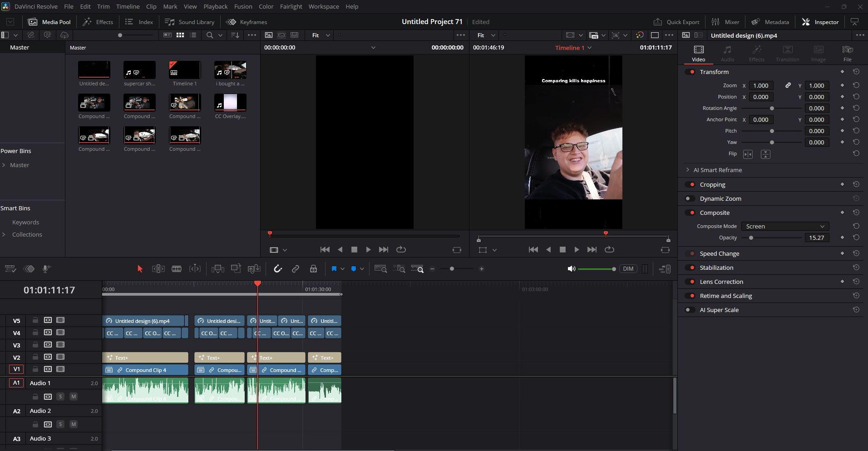Expand the Power Bins Master folder

pyautogui.click(x=4, y=165)
